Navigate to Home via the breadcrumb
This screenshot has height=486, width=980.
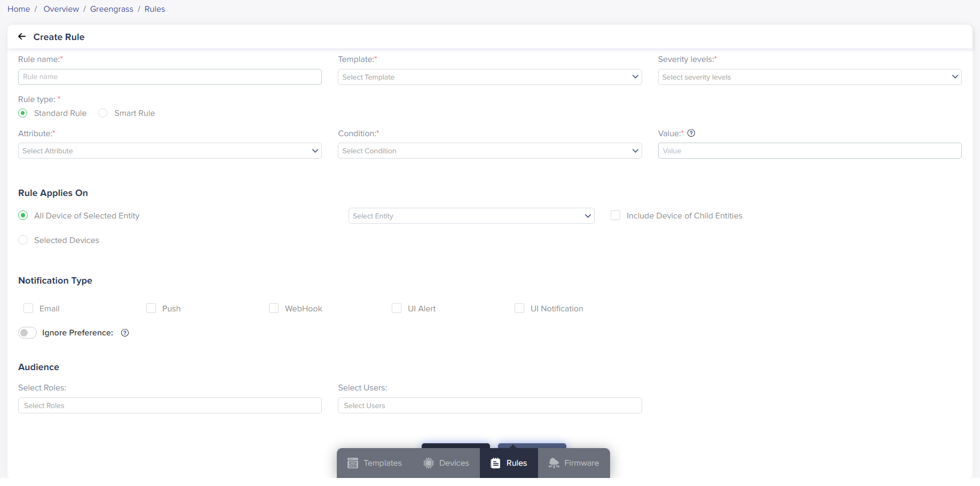19,9
